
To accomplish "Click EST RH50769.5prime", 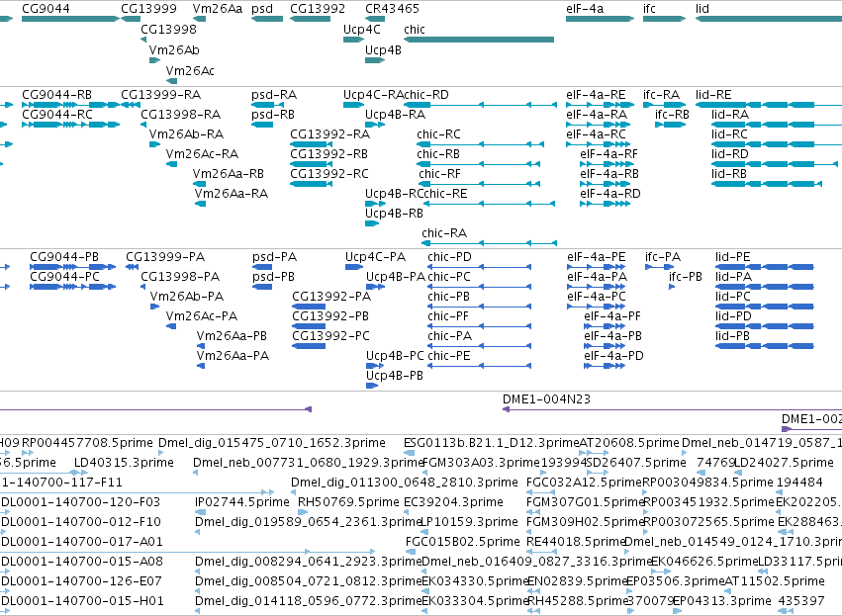I will 348,502.
